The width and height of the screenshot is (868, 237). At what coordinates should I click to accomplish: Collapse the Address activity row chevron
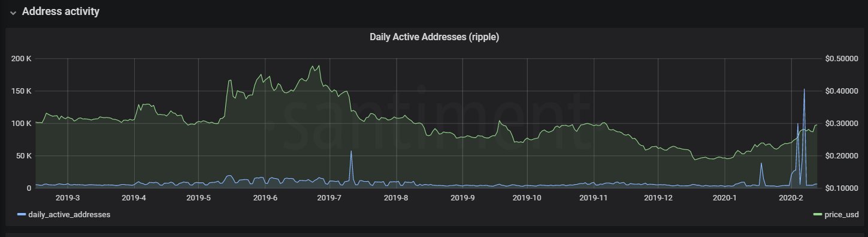tap(13, 13)
